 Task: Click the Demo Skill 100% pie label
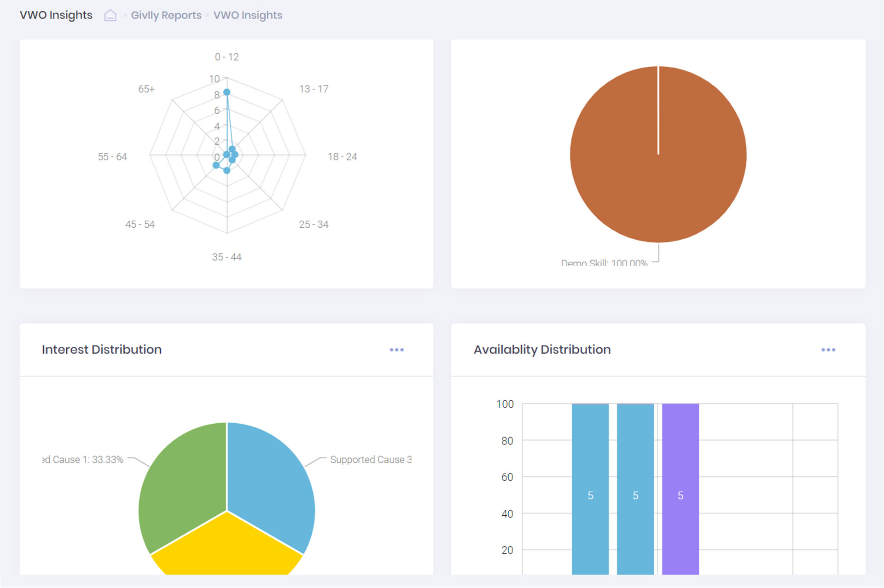[604, 263]
